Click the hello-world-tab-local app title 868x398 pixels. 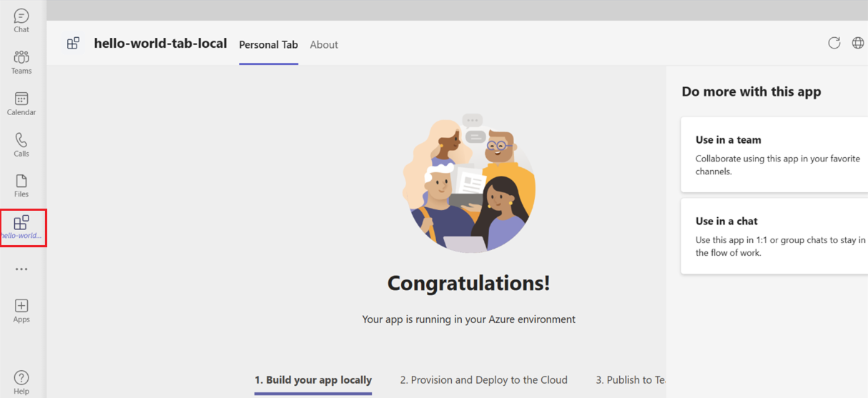pyautogui.click(x=160, y=44)
